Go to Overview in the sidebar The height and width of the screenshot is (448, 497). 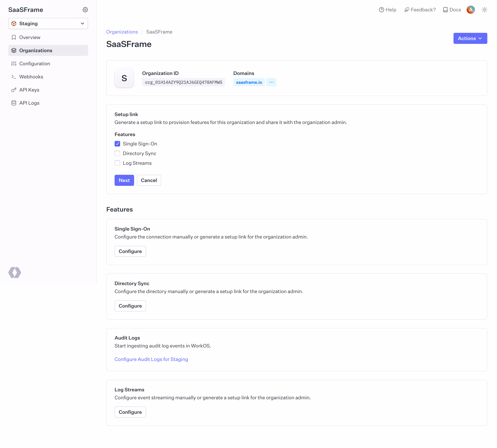pos(48,37)
